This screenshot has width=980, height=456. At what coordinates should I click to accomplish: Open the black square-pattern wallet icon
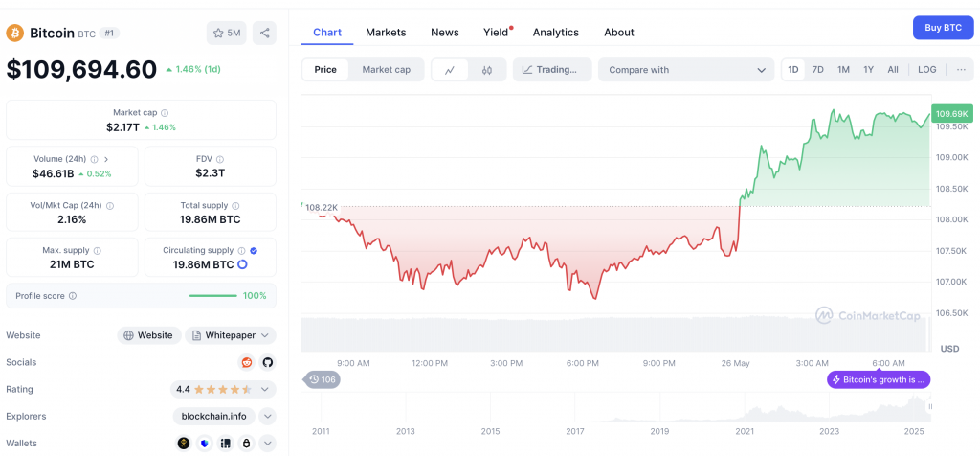click(226, 443)
